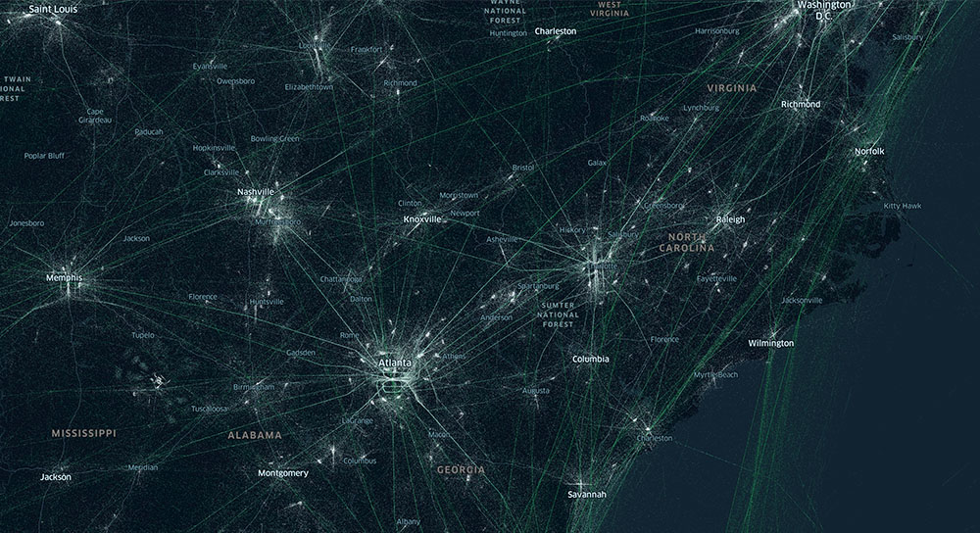Click the Elizabethtown label
The image size is (980, 533).
[309, 87]
